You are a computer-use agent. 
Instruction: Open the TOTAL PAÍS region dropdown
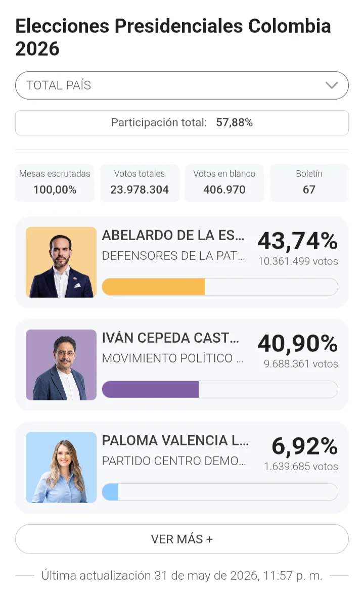tap(181, 85)
